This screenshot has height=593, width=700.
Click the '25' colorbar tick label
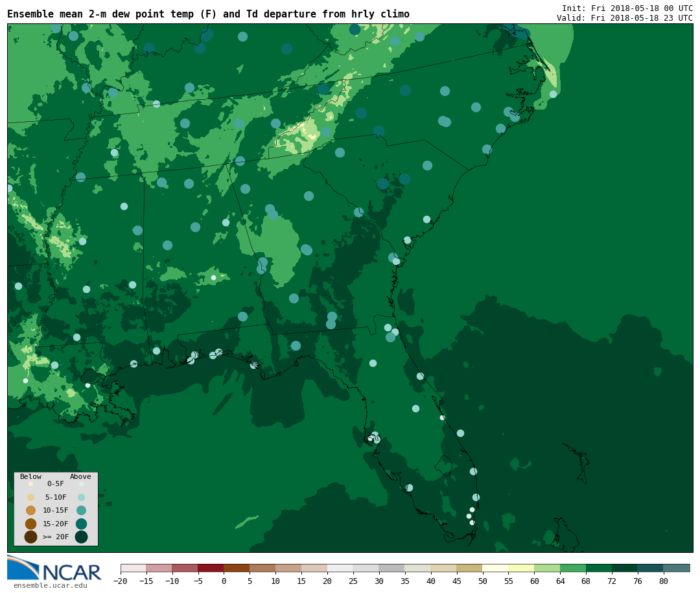pyautogui.click(x=354, y=581)
